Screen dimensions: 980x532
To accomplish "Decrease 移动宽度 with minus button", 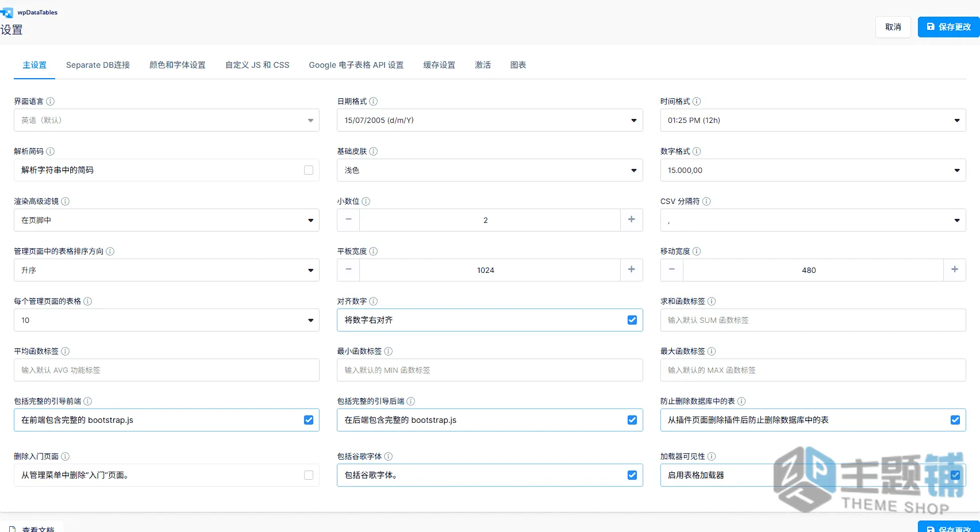I will coord(671,270).
